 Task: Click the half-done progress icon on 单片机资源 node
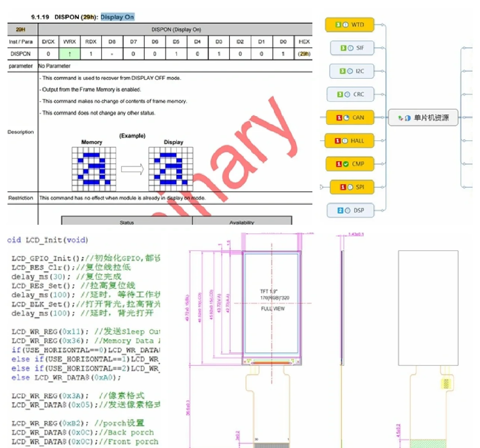pyautogui.click(x=408, y=118)
